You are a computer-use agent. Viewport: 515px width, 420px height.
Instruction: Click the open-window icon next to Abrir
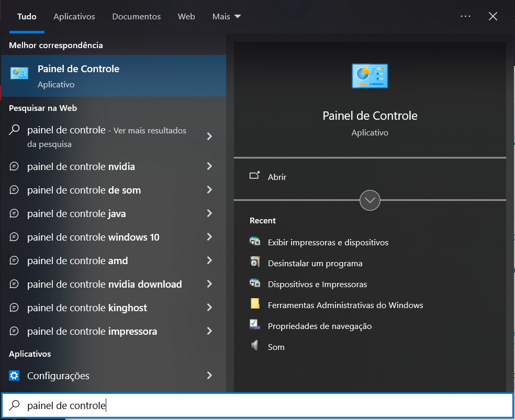coord(254,176)
